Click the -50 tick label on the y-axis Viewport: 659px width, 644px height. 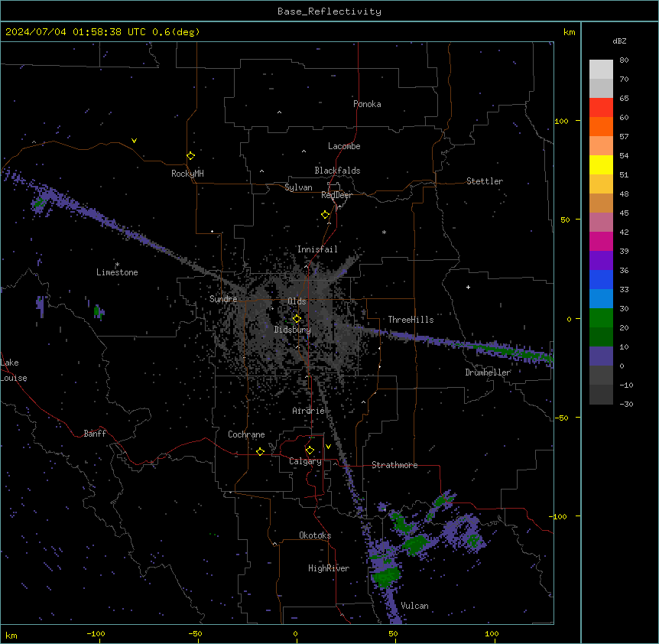[x=561, y=418]
